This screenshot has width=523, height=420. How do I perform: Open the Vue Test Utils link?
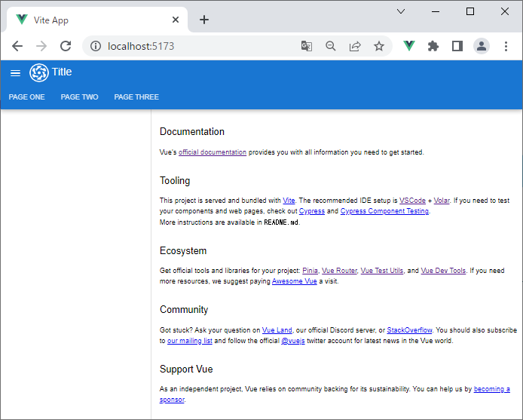pos(382,271)
